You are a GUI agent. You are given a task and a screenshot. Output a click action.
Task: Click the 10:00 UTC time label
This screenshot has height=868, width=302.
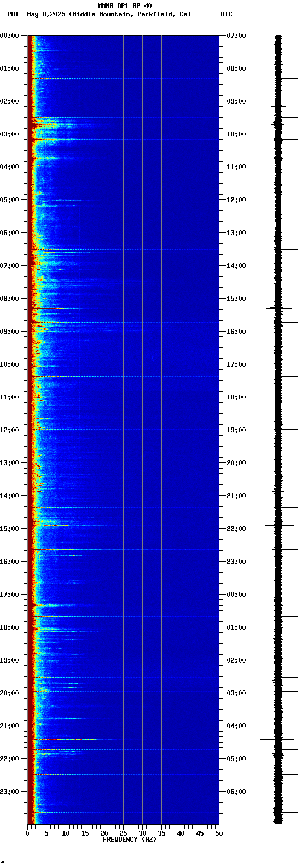tap(236, 134)
